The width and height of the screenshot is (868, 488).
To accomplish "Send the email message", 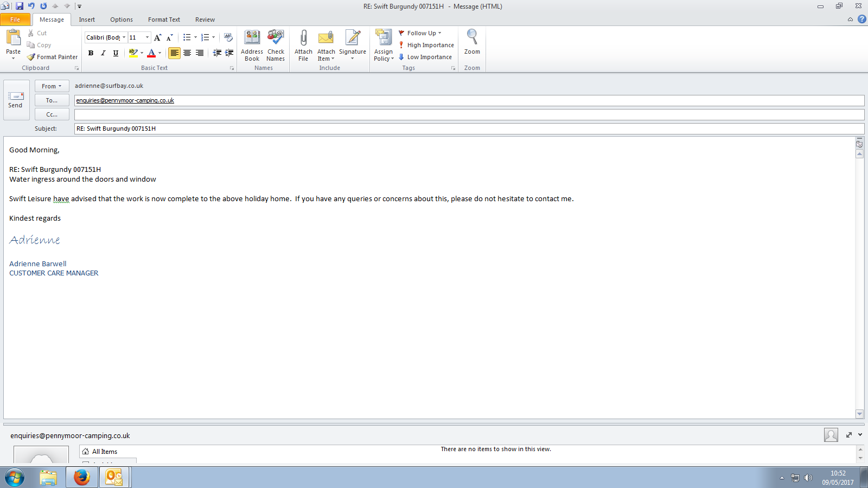I will pyautogui.click(x=16, y=100).
